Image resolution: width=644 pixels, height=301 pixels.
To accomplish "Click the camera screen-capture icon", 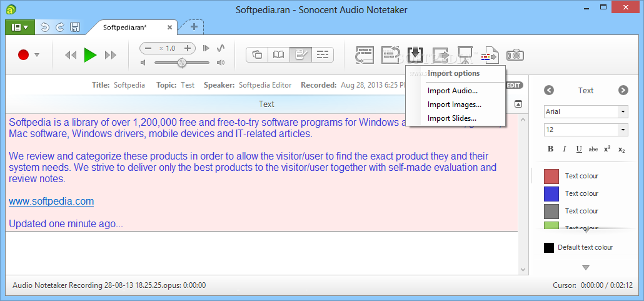I will (x=515, y=54).
